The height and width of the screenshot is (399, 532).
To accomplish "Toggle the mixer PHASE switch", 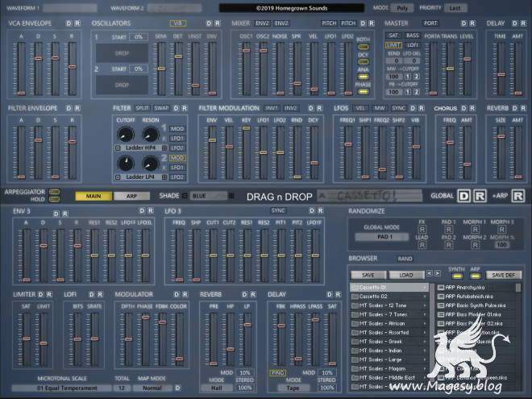I will (x=363, y=92).
